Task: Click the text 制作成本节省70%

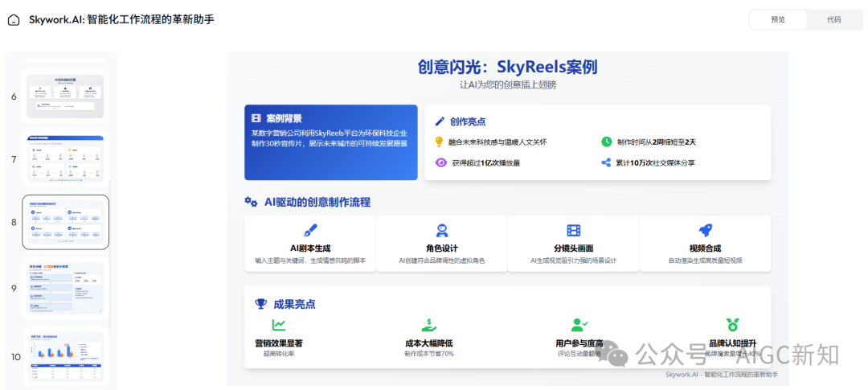Action: (429, 354)
